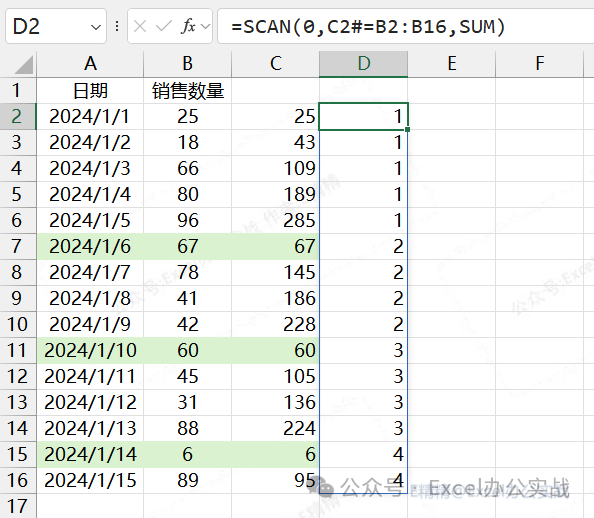Select row 7 header
This screenshot has width=594, height=518.
[x=18, y=246]
